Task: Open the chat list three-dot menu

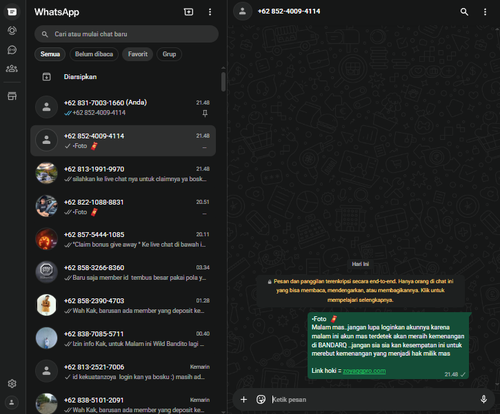Action: click(x=210, y=12)
